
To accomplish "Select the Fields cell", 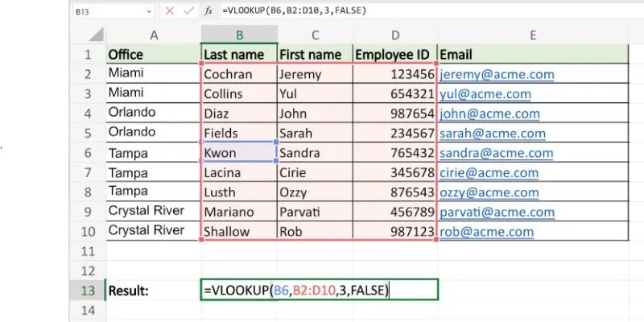I will coord(239,133).
